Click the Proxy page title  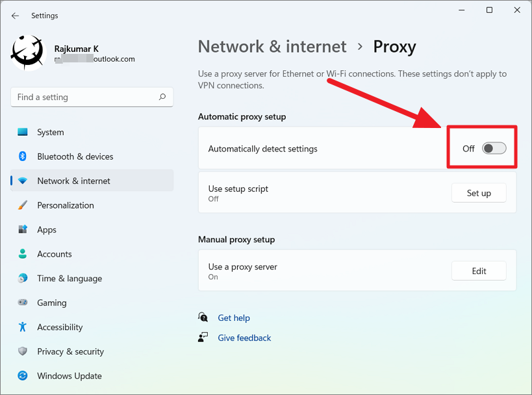[x=394, y=47]
